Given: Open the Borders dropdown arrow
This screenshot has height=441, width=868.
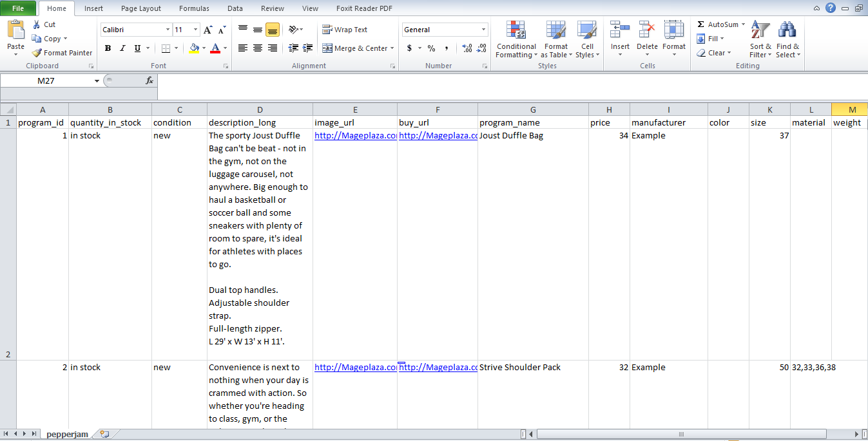Looking at the screenshot, I should click(177, 48).
